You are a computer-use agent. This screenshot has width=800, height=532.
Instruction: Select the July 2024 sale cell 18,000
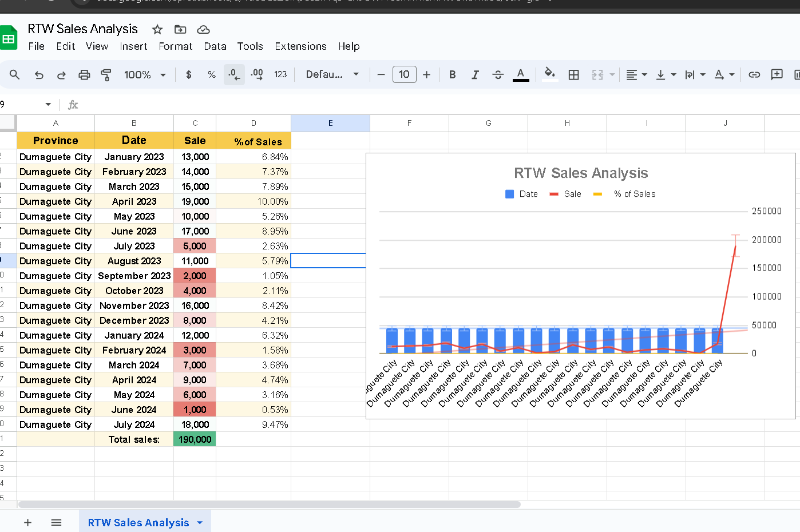[x=195, y=424]
